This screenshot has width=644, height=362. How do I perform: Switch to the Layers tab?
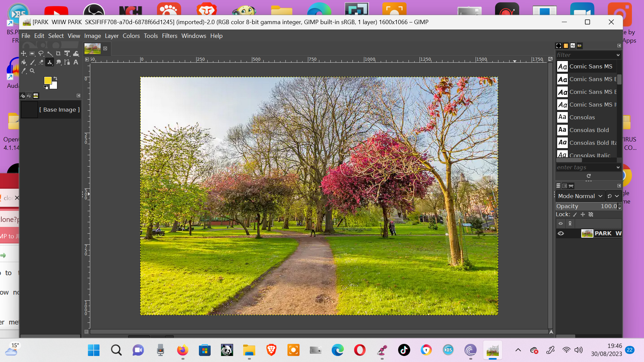click(558, 186)
